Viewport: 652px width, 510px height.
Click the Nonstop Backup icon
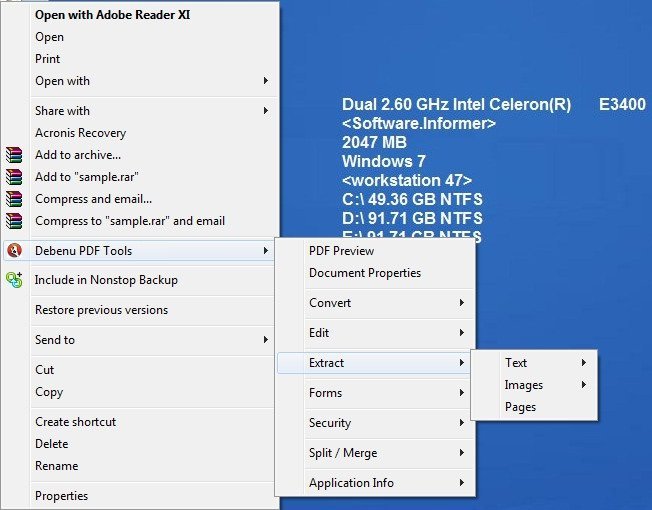[x=14, y=280]
